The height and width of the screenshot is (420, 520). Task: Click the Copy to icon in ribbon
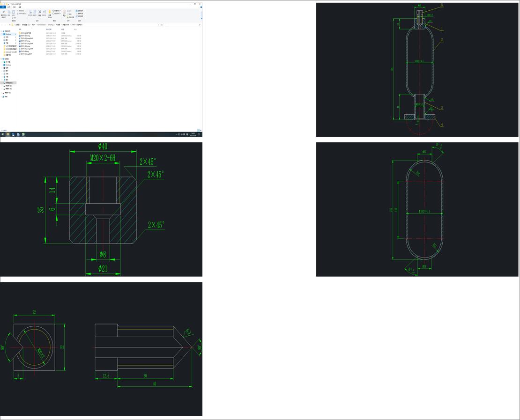point(35,13)
